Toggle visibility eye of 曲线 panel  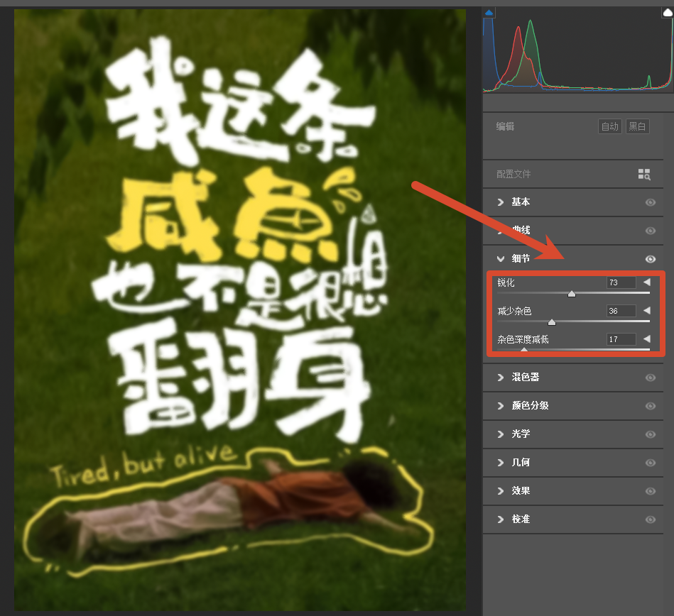click(651, 231)
